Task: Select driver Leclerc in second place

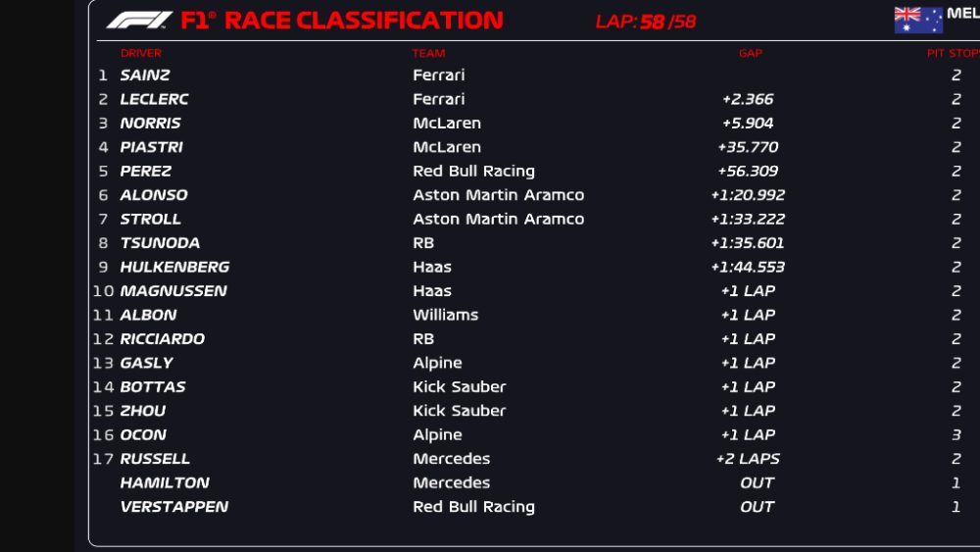Action: (154, 99)
